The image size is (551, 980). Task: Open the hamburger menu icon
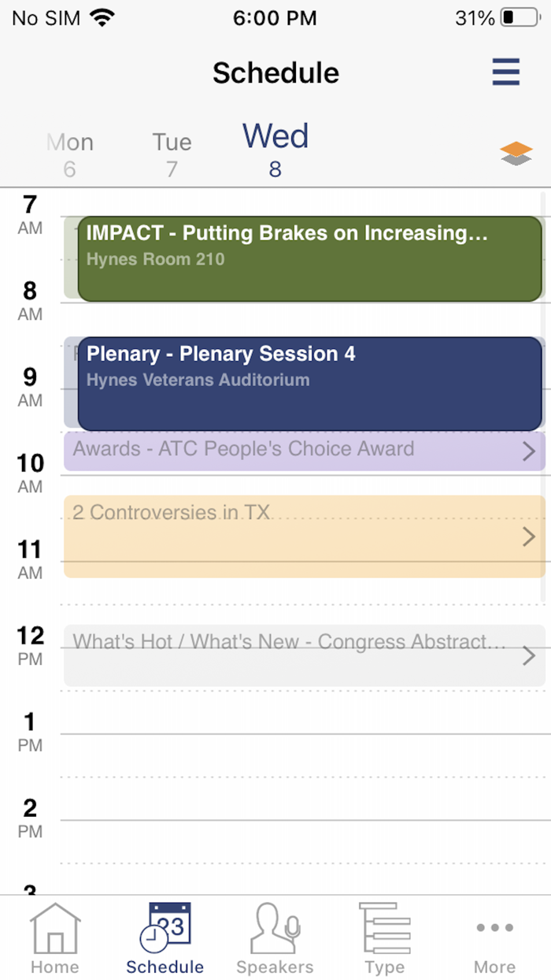point(506,72)
